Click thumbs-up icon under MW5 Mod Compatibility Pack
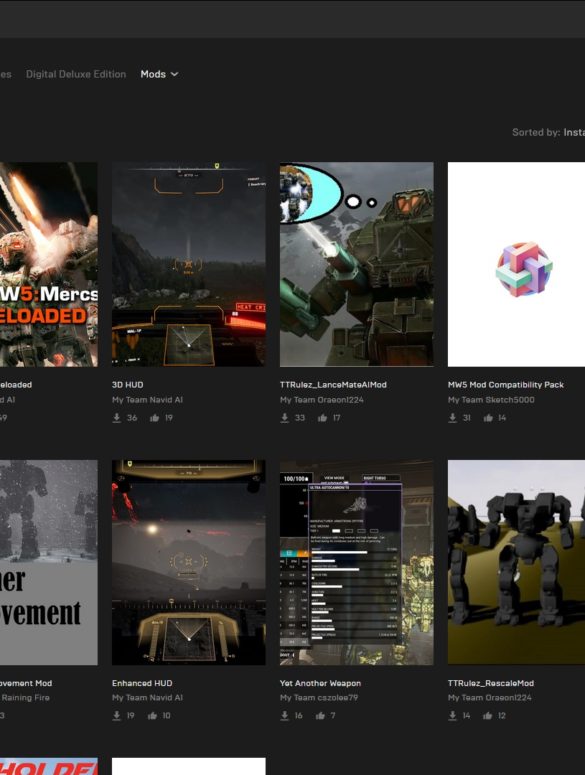The width and height of the screenshot is (585, 775). (x=488, y=418)
